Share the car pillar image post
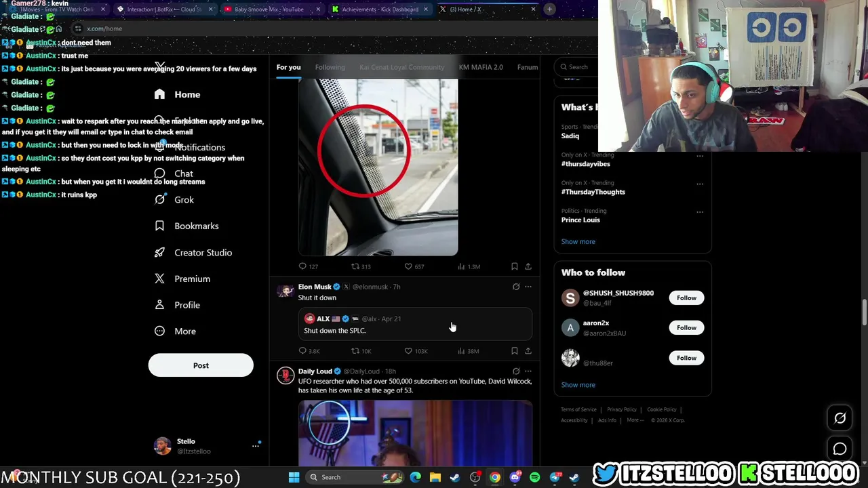This screenshot has height=488, width=868. 528,266
